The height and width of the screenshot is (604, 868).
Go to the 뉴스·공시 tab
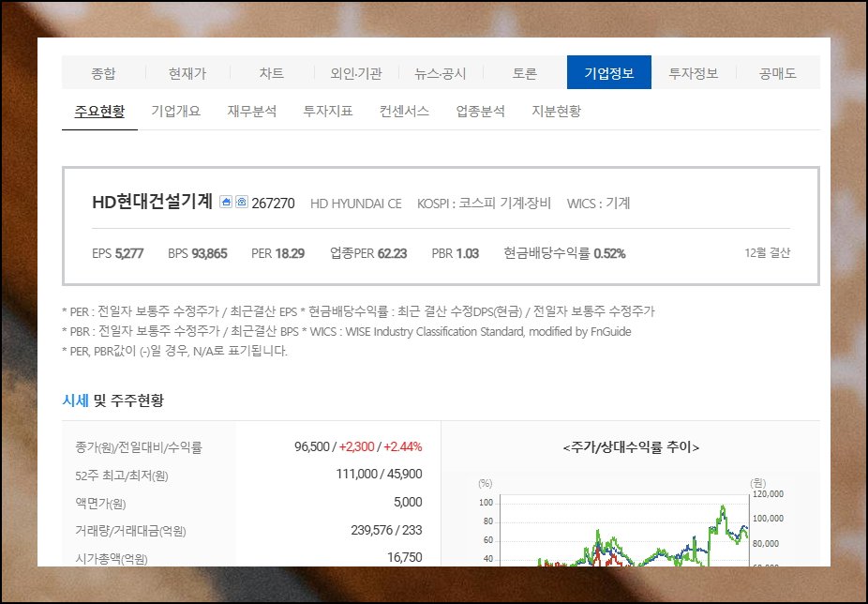pyautogui.click(x=441, y=72)
